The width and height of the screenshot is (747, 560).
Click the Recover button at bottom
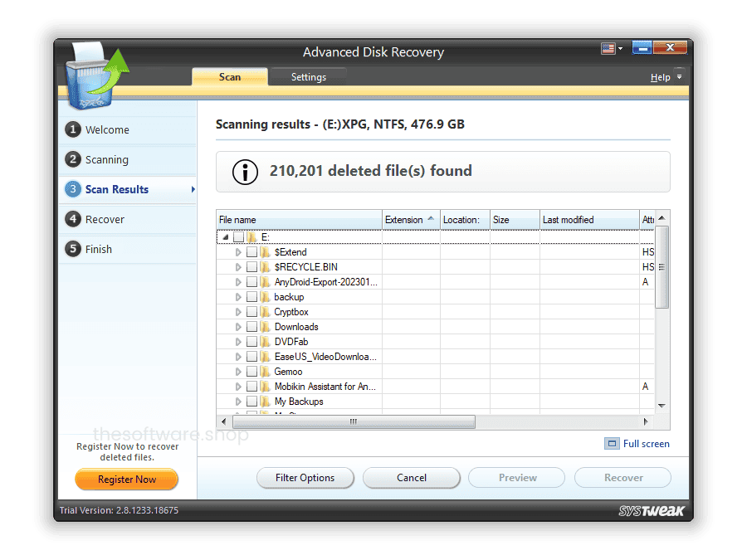pyautogui.click(x=623, y=478)
